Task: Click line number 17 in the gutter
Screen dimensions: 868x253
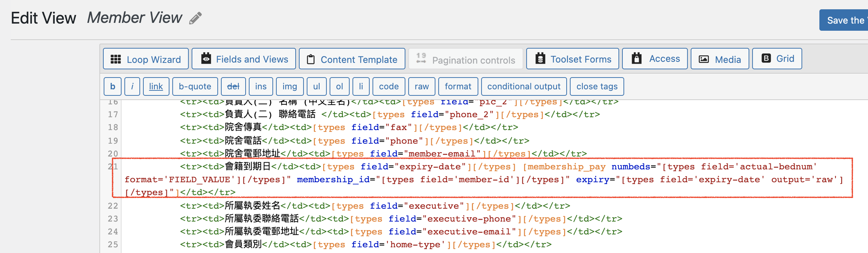Action: [113, 114]
